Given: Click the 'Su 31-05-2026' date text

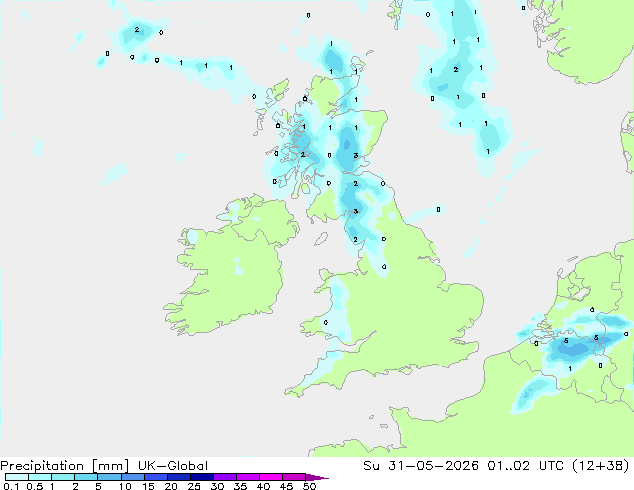Looking at the screenshot, I should point(421,466).
